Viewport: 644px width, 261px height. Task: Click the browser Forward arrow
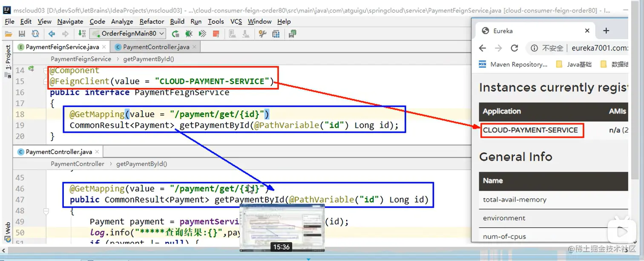(x=498, y=48)
